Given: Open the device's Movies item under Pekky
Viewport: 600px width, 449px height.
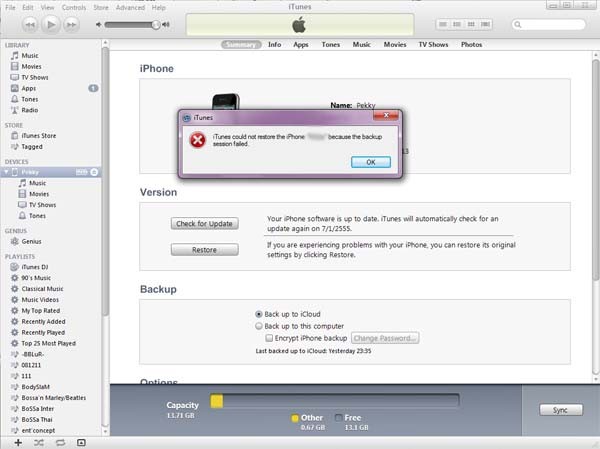Looking at the screenshot, I should click(39, 194).
